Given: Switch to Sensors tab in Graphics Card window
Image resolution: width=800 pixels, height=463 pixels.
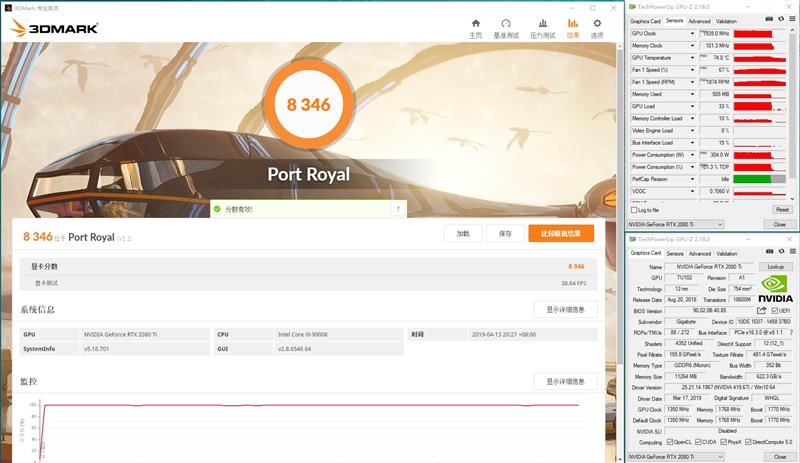Looking at the screenshot, I should 674,253.
